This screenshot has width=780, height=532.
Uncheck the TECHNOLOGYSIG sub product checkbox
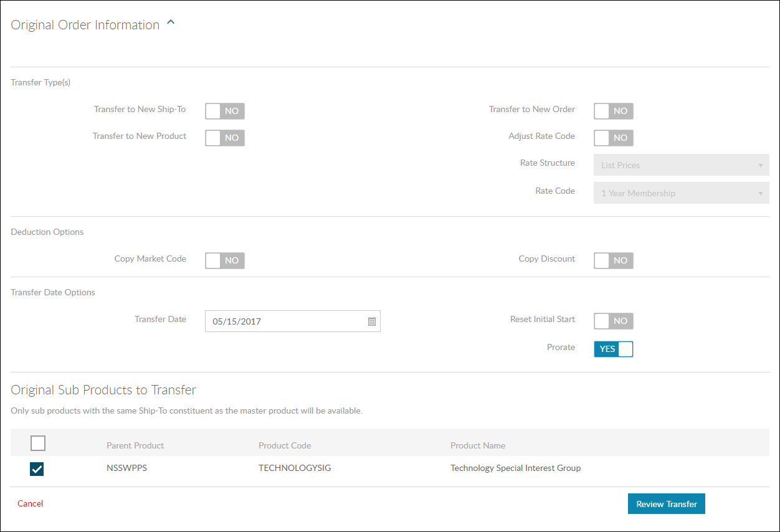coord(37,469)
